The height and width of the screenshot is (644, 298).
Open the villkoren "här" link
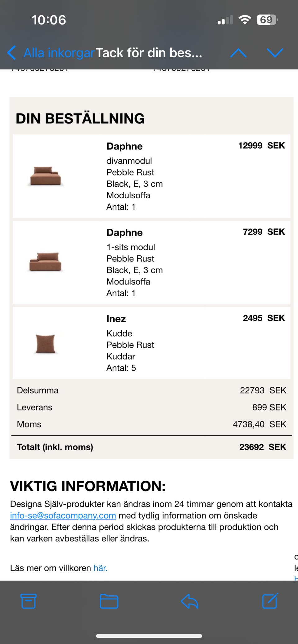coord(100,568)
